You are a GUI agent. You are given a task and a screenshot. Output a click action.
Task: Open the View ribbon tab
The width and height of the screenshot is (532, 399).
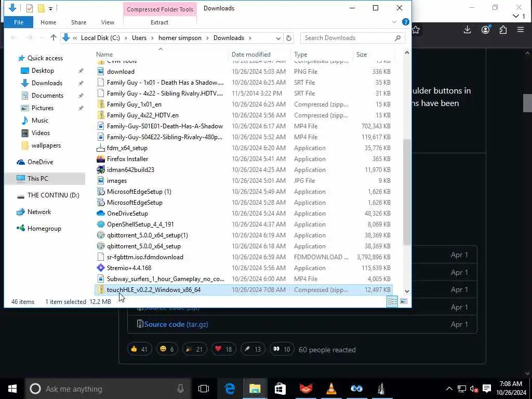[108, 22]
